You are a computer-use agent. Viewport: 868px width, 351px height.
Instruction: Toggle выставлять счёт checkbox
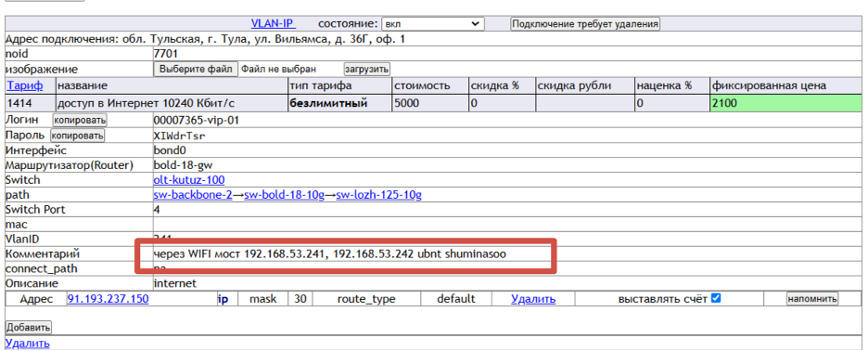coord(716,298)
